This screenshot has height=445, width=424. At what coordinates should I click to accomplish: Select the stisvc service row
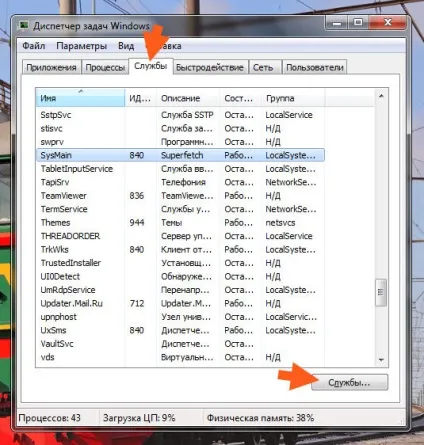[180, 128]
